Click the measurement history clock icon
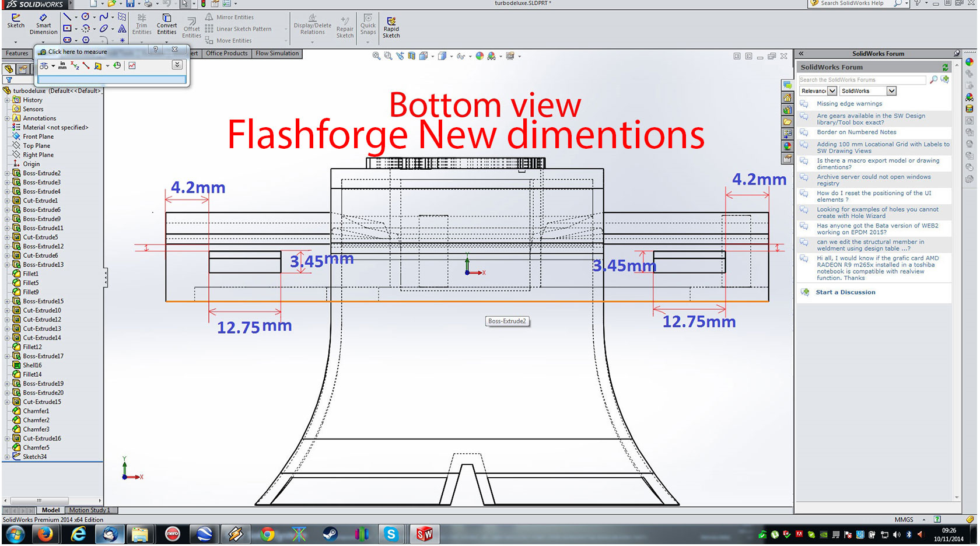 pos(117,66)
